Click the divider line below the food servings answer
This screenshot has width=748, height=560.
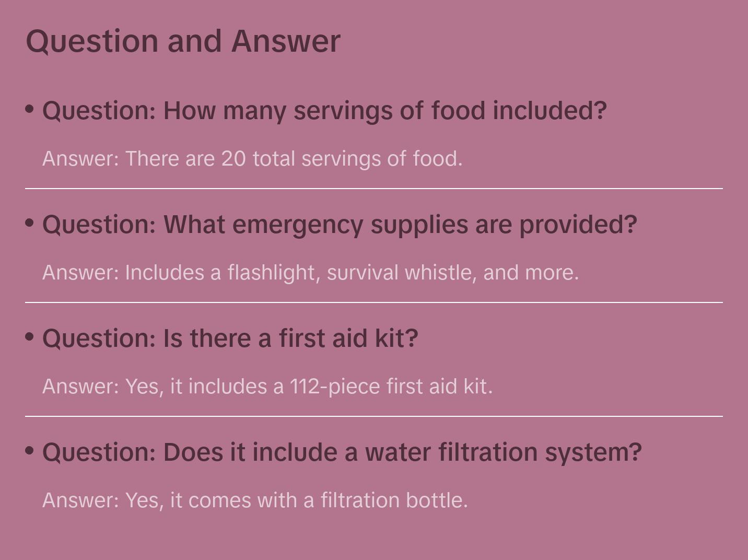coord(374,189)
